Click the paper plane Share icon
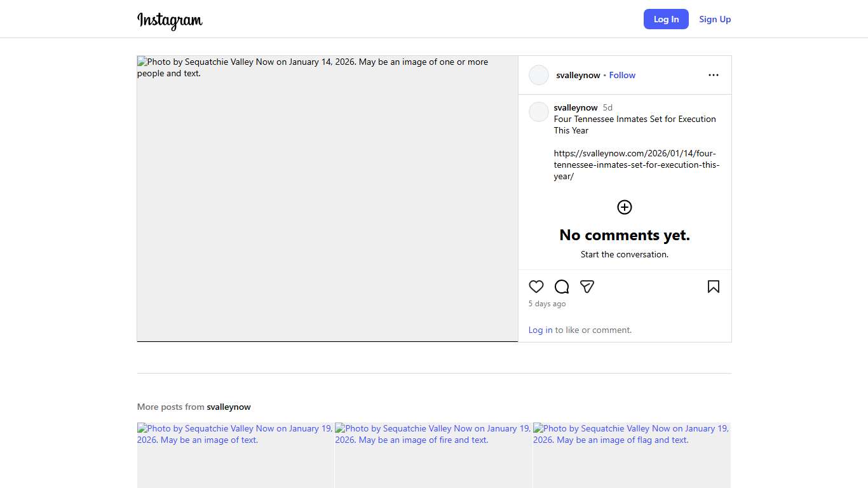 point(587,287)
